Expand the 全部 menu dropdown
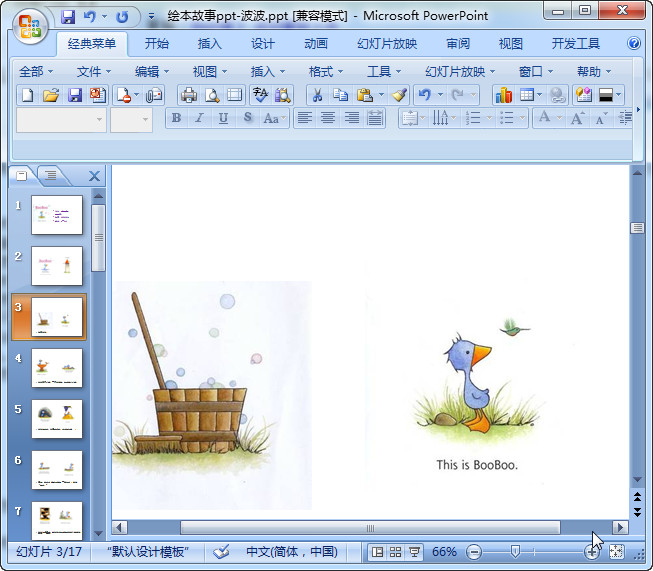 [36, 72]
